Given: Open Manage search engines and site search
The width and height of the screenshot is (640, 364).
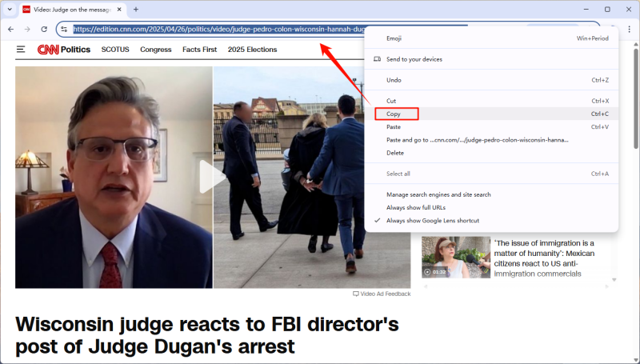Looking at the screenshot, I should (491, 194).
